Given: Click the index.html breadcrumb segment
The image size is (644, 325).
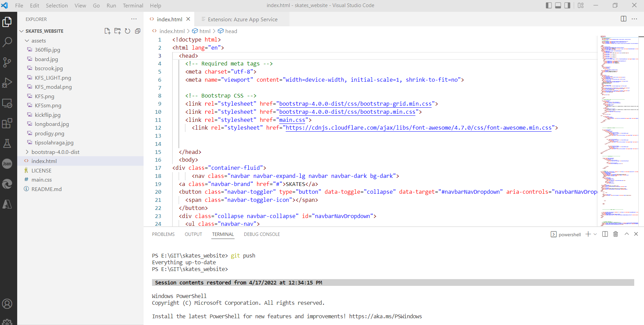Looking at the screenshot, I should coord(172,31).
